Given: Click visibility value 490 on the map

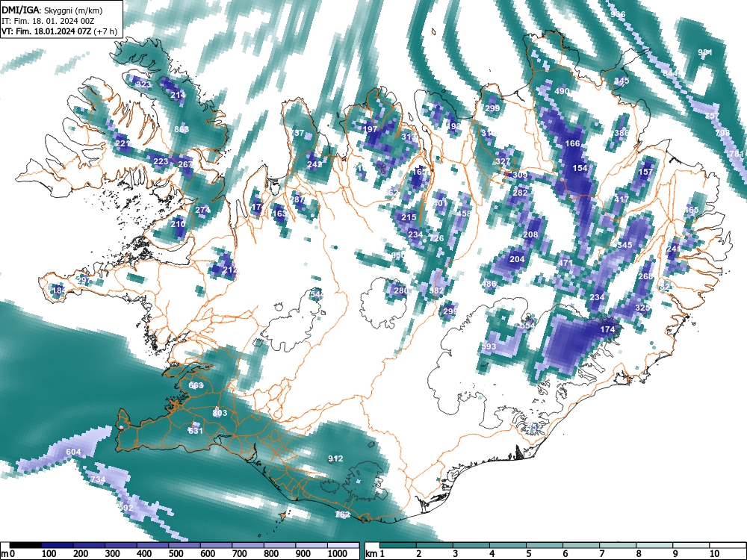Looking at the screenshot, I should [x=562, y=91].
